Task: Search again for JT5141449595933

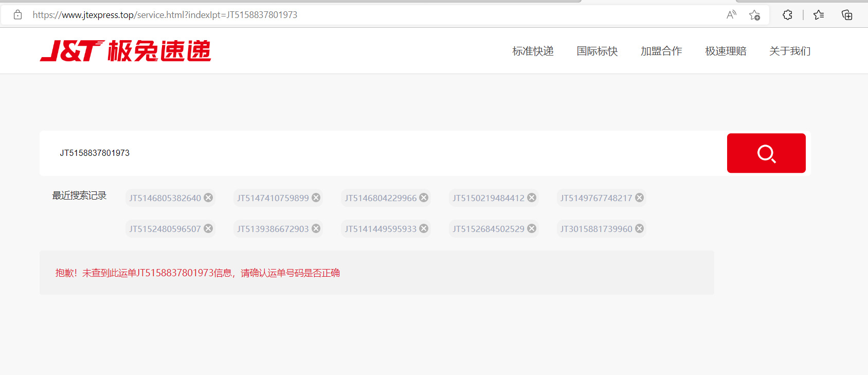Action: click(381, 229)
